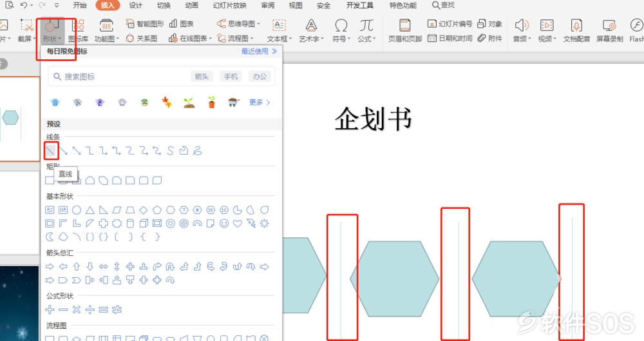Image resolution: width=644 pixels, height=341 pixels.
Task: Pick the hexagon basic shape
Action: (171, 210)
